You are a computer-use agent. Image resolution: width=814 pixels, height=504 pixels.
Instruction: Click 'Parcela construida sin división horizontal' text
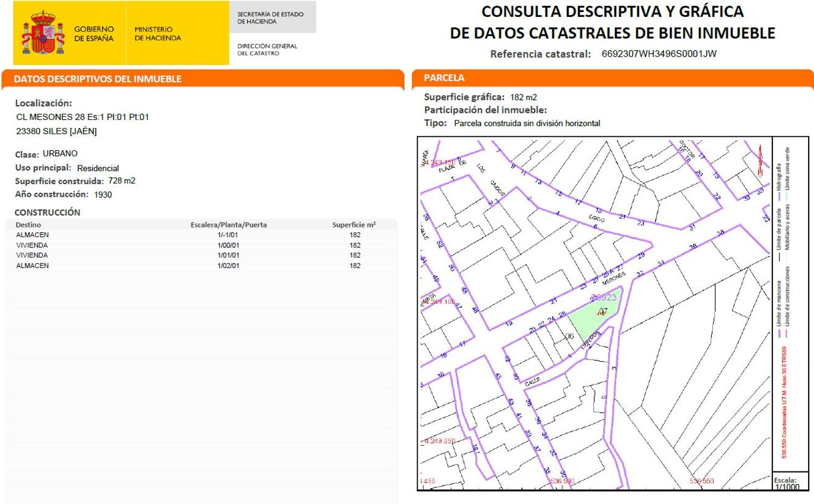pos(527,124)
